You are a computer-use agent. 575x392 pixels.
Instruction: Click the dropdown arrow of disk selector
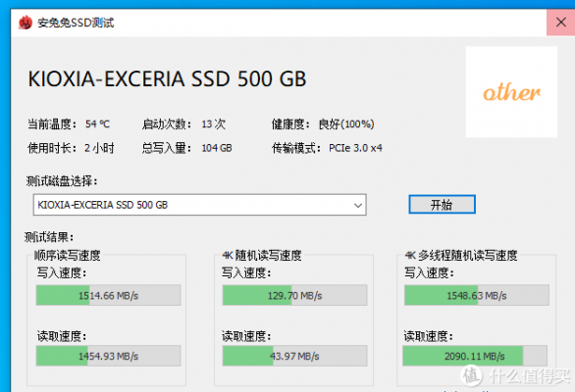click(x=358, y=205)
